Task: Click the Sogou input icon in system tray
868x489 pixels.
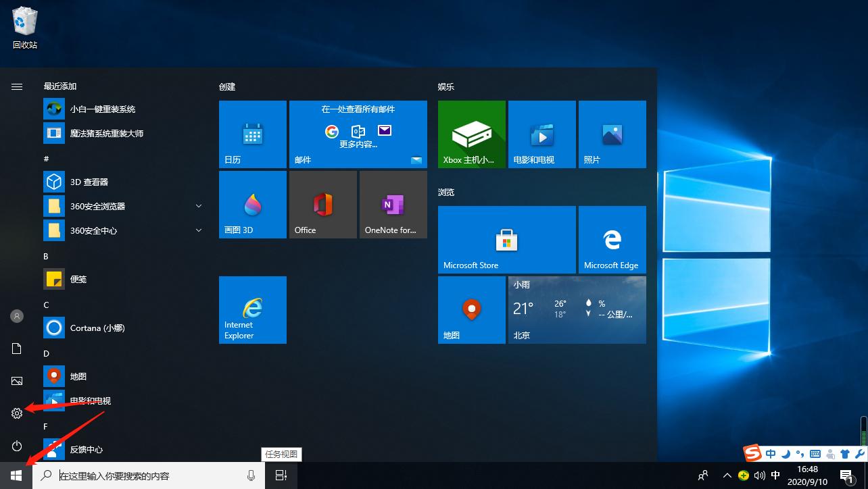Action: 752,453
